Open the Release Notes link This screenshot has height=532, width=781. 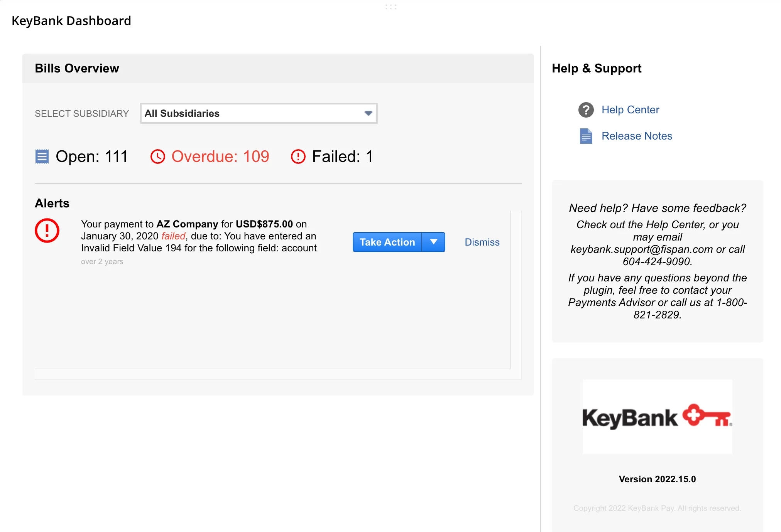click(x=637, y=136)
